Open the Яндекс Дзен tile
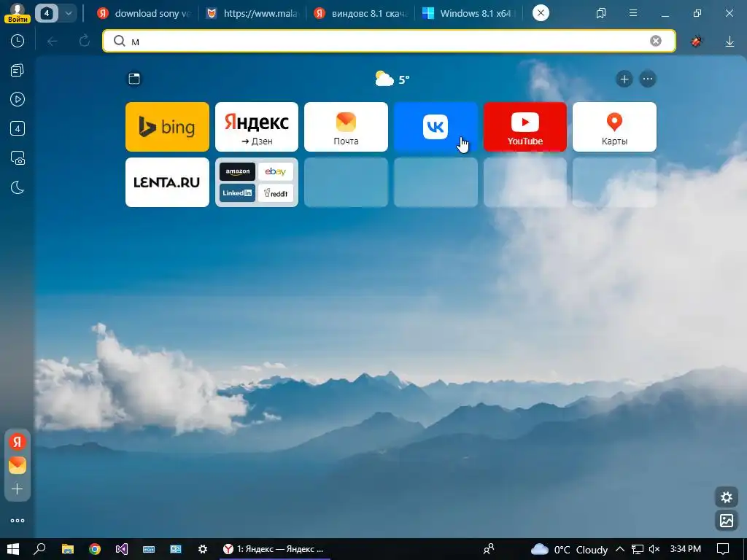Screen dimensions: 747x560 [x=257, y=127]
